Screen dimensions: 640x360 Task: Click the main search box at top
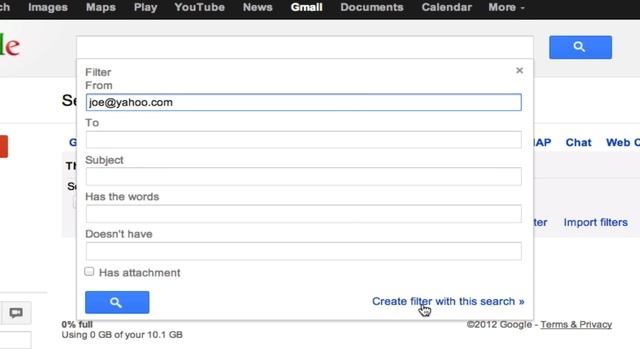pyautogui.click(x=305, y=47)
